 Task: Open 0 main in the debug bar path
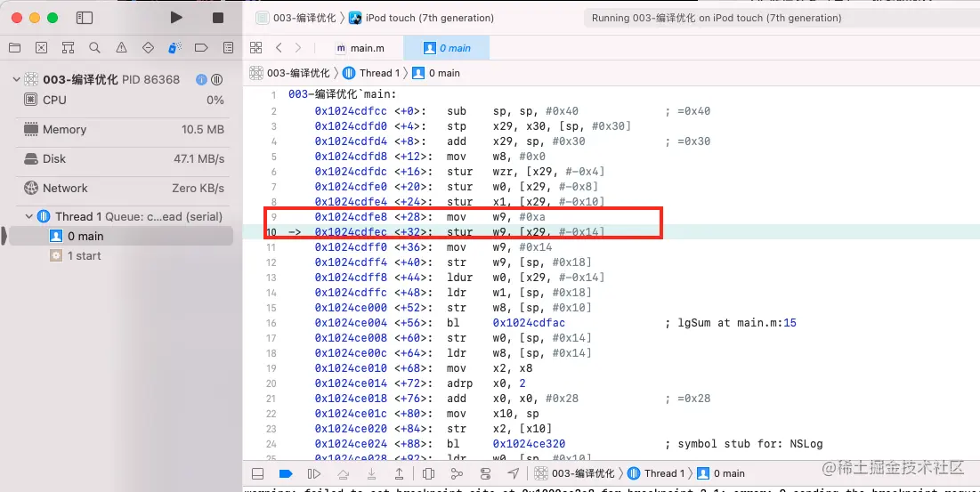[721, 473]
